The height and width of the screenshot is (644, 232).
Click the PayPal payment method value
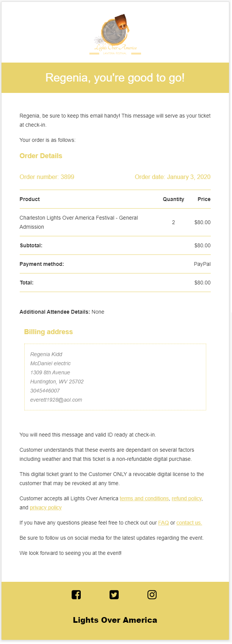(202, 264)
